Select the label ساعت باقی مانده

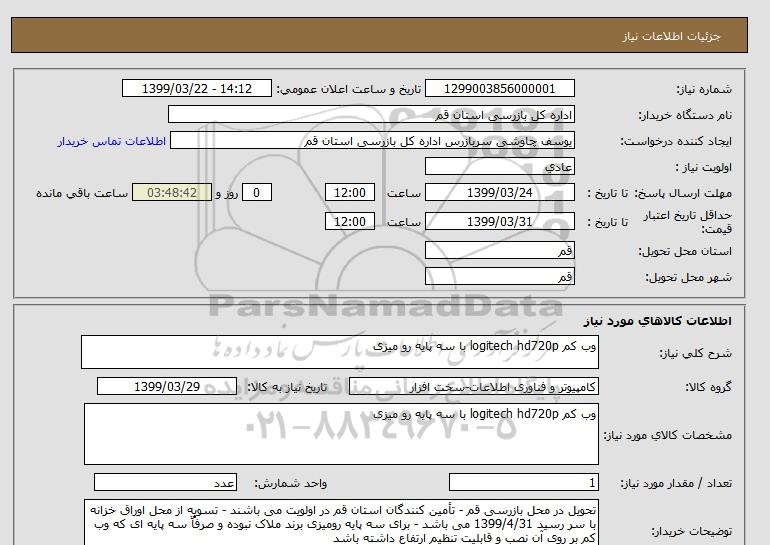point(82,193)
